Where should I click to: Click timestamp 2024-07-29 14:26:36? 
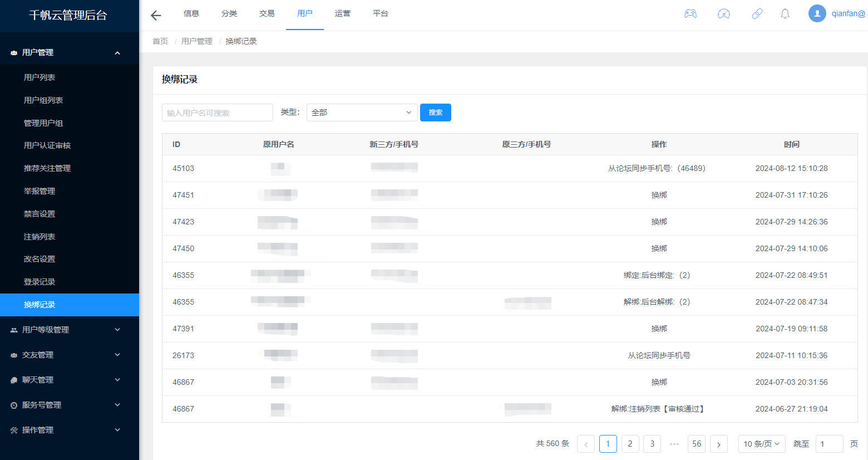[x=791, y=222]
